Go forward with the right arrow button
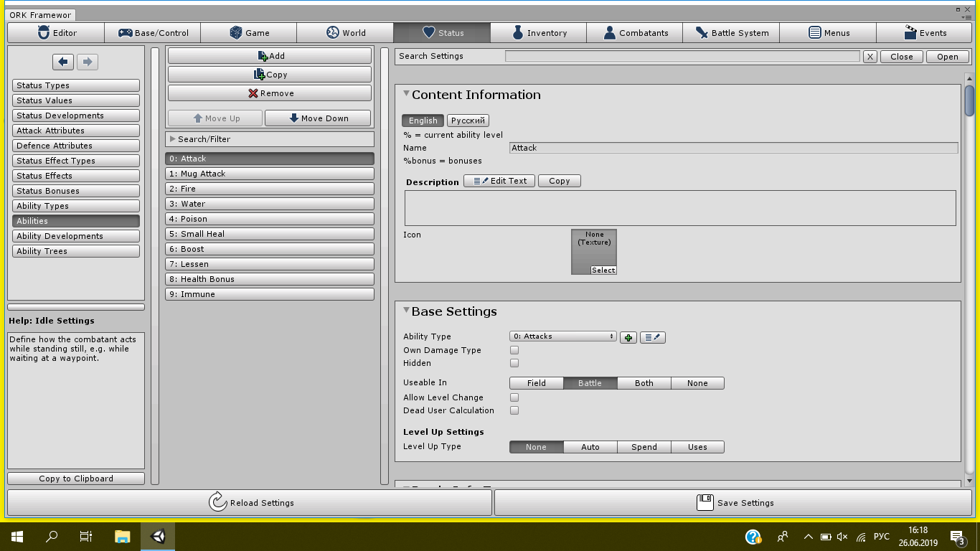 coord(88,62)
